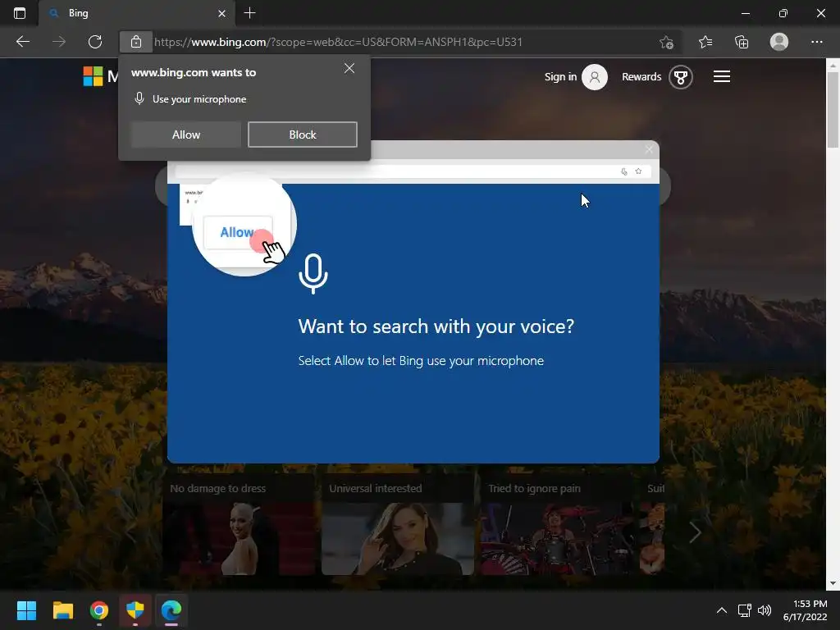Open Windows Security from the taskbar
Viewport: 840px width, 630px height.
(135, 610)
